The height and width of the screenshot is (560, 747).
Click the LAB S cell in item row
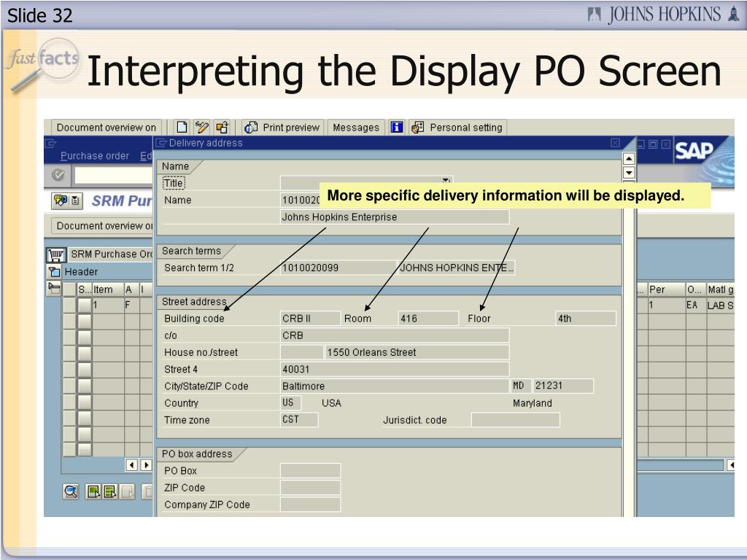(720, 306)
